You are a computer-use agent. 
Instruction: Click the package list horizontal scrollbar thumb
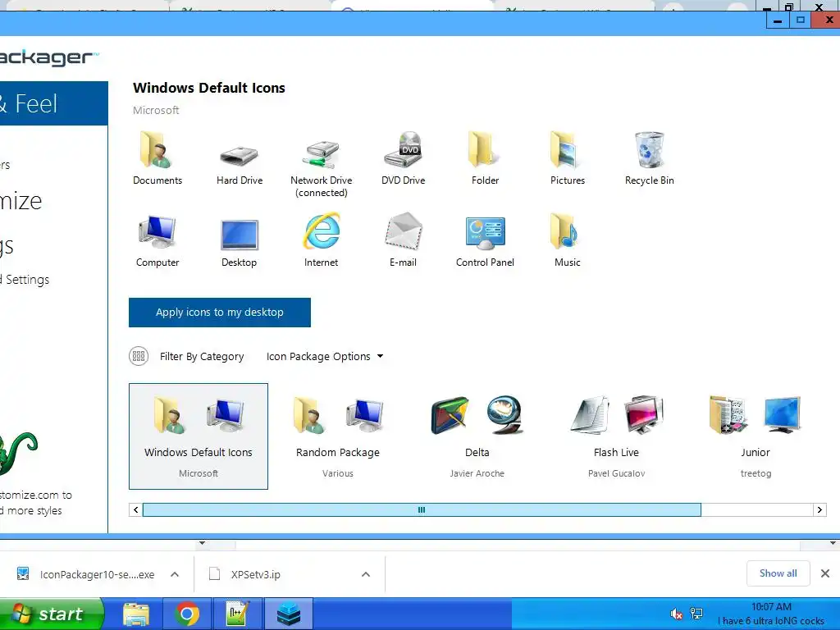[x=422, y=510]
